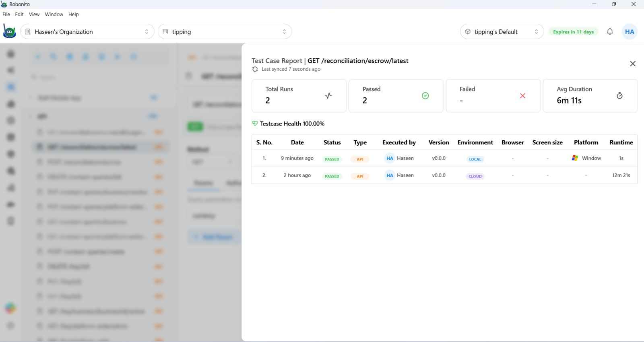The width and height of the screenshot is (644, 342).
Task: Click the Runtime column header
Action: (621, 142)
